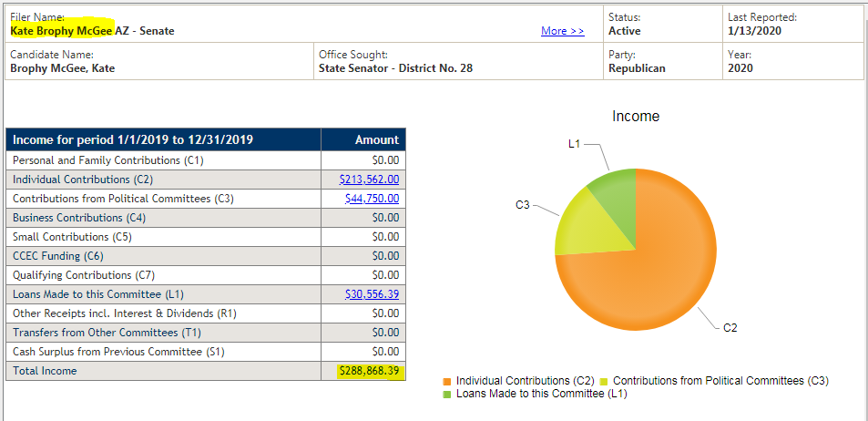Image resolution: width=868 pixels, height=421 pixels.
Task: Click the L1 label above the pie chart
Action: pyautogui.click(x=574, y=144)
